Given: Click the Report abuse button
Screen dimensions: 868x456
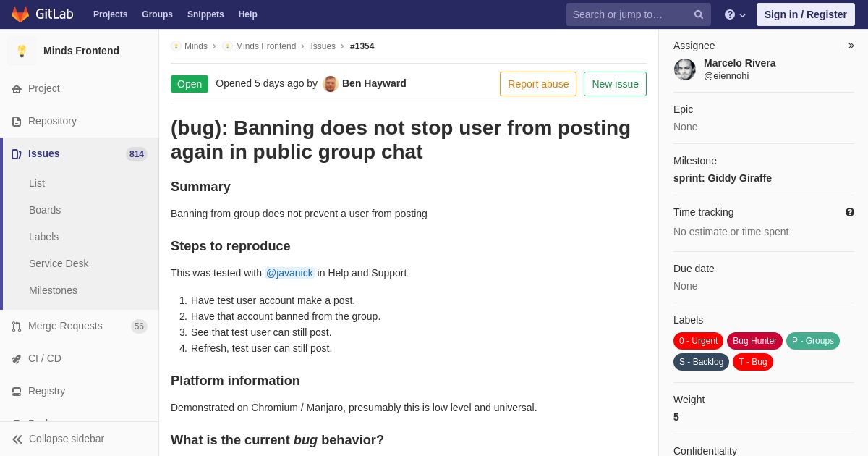Looking at the screenshot, I should tap(538, 84).
